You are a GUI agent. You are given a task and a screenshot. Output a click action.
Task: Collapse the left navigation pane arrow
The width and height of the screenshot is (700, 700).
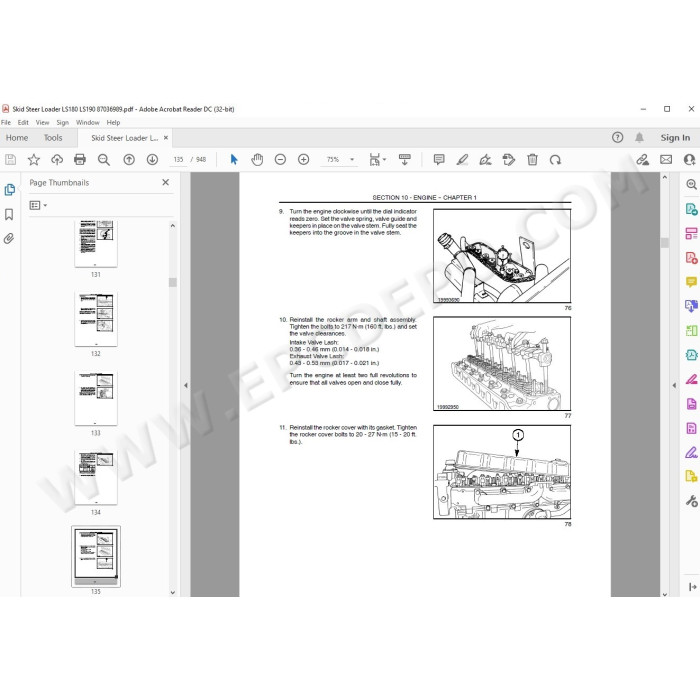tap(186, 385)
